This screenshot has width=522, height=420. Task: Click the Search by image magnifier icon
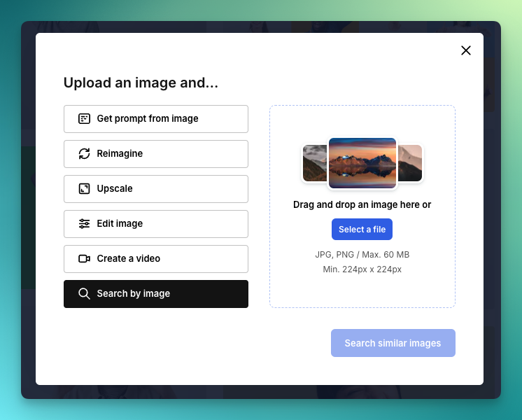[x=84, y=293]
